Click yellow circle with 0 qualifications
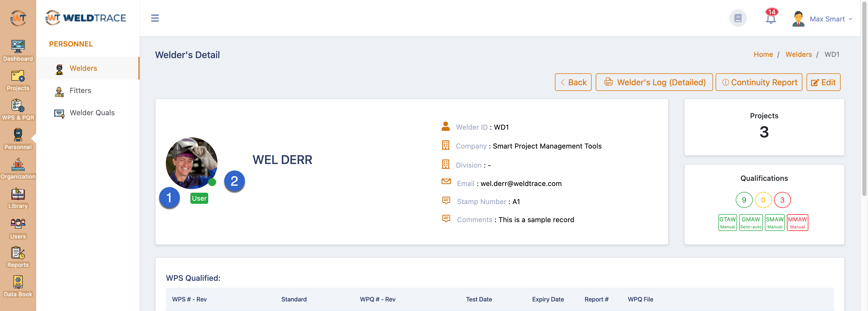 point(763,200)
